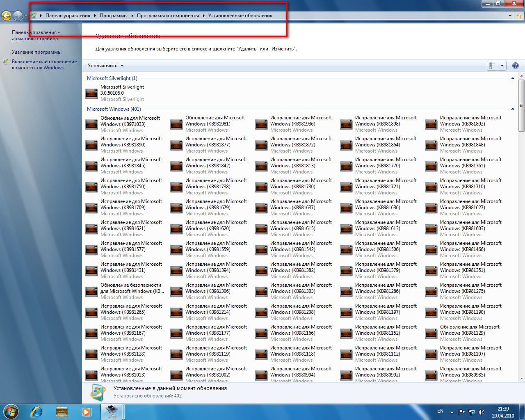Image resolution: width=525 pixels, height=420 pixels.
Task: Select icon of fix KB981382
Action: click(x=261, y=271)
